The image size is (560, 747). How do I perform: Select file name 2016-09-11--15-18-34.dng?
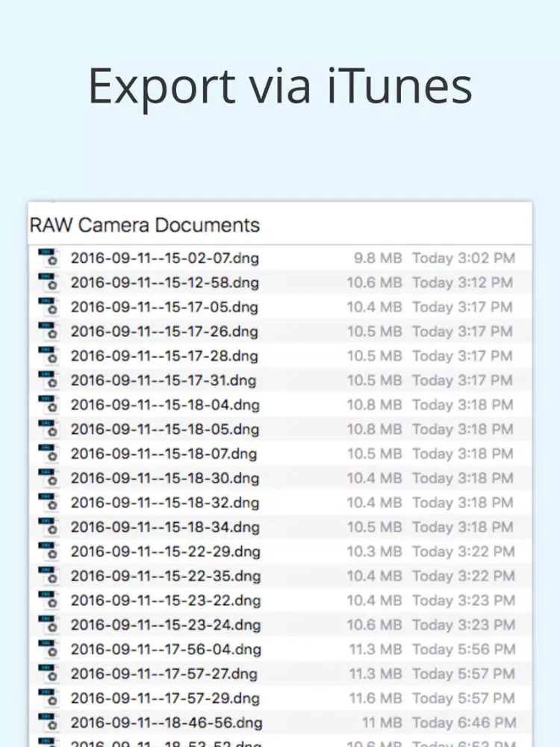coord(165,527)
